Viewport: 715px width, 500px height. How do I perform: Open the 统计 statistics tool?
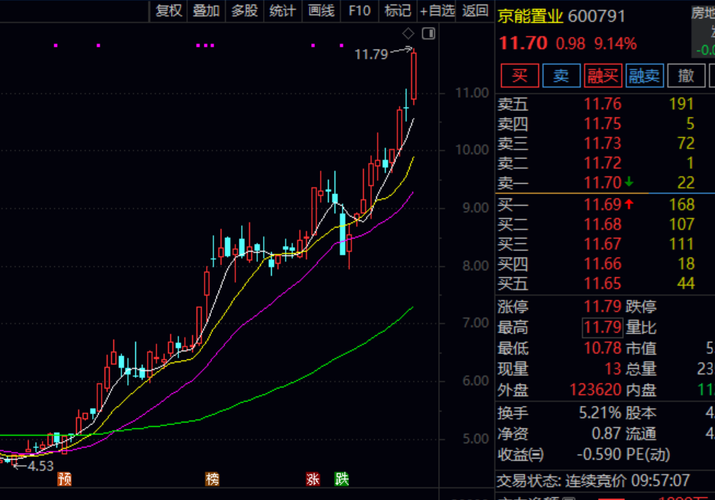point(283,10)
